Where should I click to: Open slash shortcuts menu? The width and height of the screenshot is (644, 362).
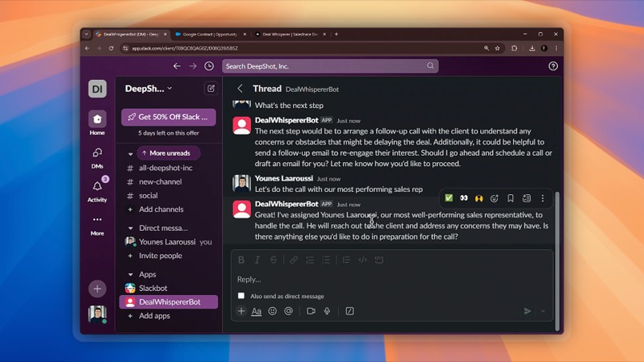tap(349, 311)
